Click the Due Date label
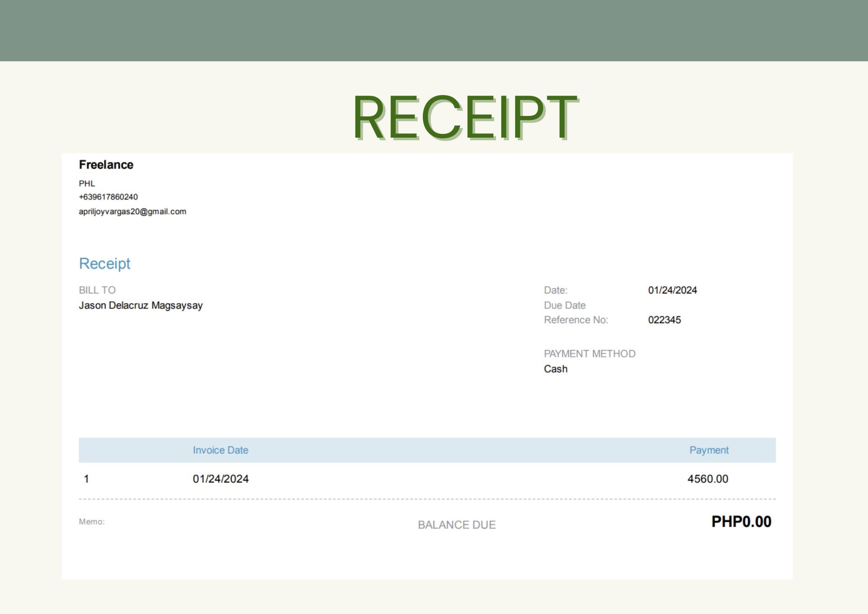 pyautogui.click(x=565, y=305)
